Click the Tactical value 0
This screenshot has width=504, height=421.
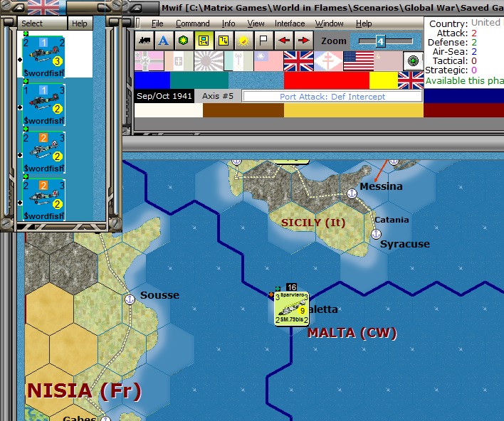click(x=474, y=61)
